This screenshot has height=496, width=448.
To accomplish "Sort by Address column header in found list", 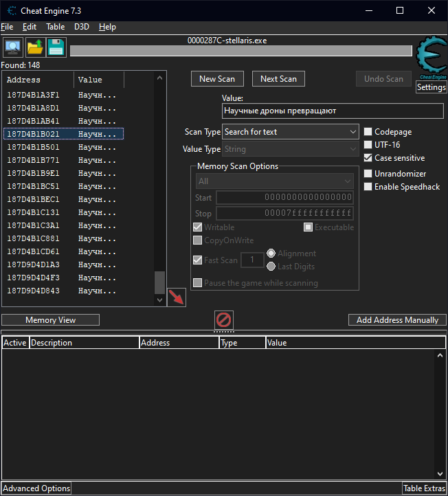I will pyautogui.click(x=38, y=80).
